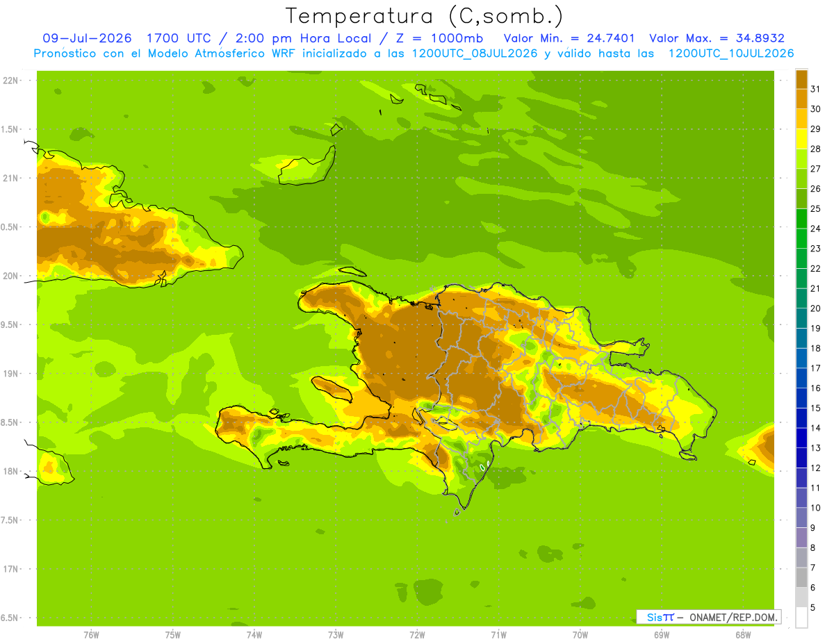Click the title 'Temperatura (C,somb.)'
This screenshot has height=644, width=834.
click(x=425, y=15)
